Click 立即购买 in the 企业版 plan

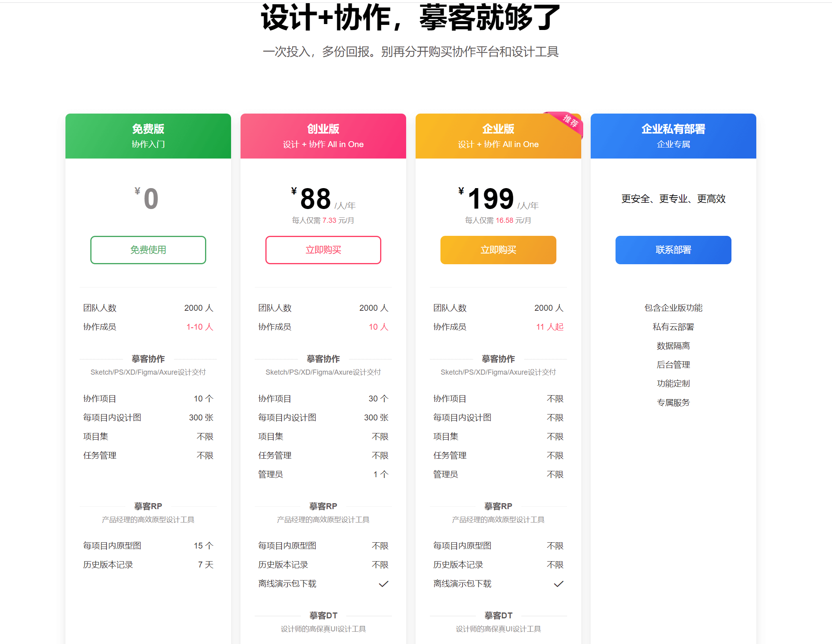click(x=498, y=250)
